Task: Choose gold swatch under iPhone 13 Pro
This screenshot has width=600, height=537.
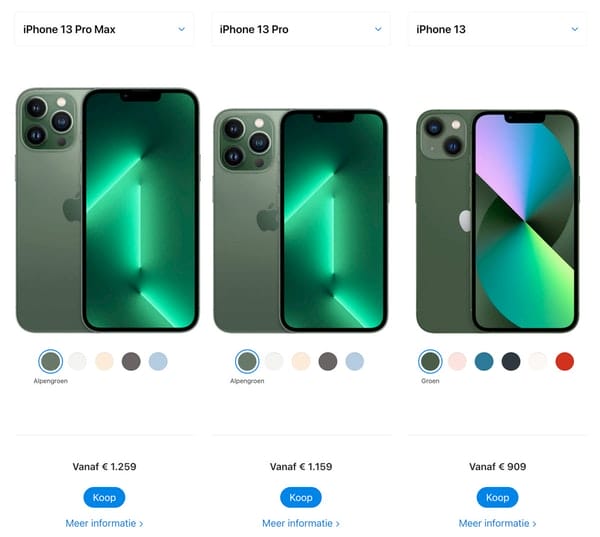Action: coord(301,361)
